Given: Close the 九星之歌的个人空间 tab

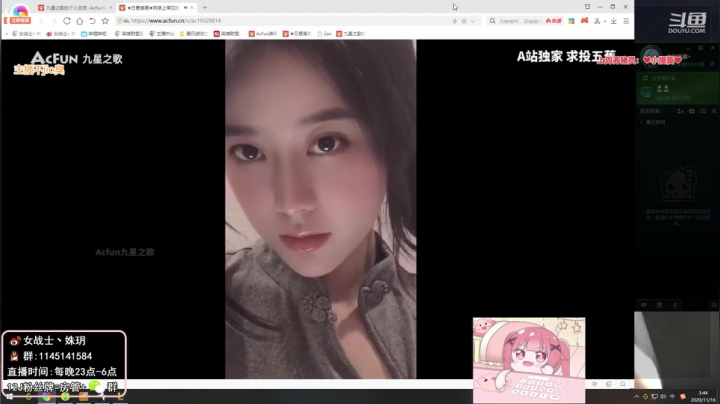Looking at the screenshot, I should coord(111,8).
